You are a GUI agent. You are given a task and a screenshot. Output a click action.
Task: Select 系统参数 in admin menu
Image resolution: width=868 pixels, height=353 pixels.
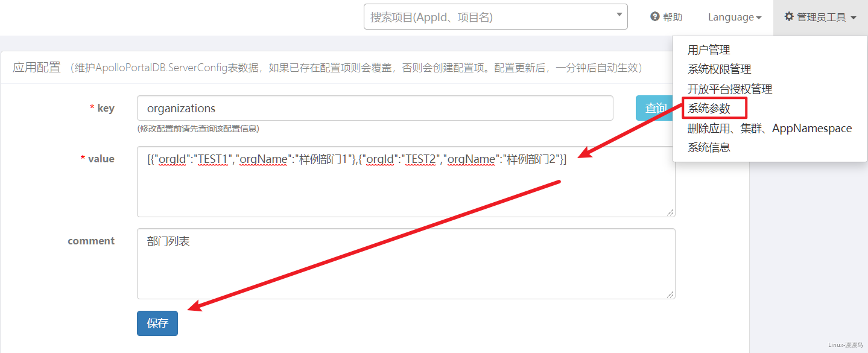tap(709, 109)
